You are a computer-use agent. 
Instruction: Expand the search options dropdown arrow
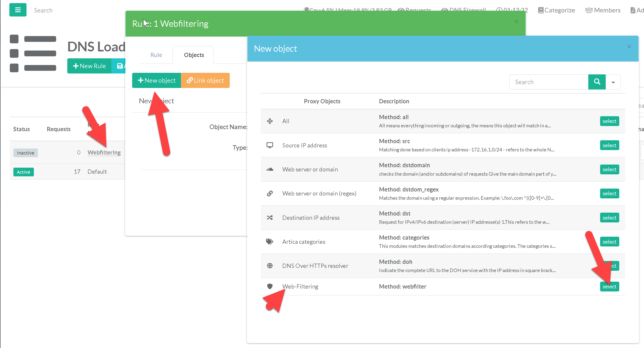point(613,82)
